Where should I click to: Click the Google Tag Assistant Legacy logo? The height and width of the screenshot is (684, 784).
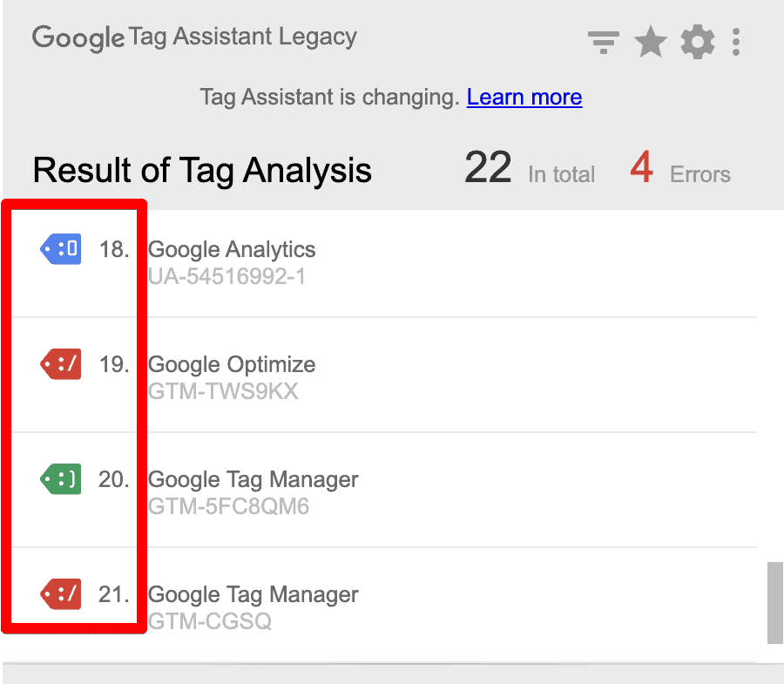pos(193,37)
